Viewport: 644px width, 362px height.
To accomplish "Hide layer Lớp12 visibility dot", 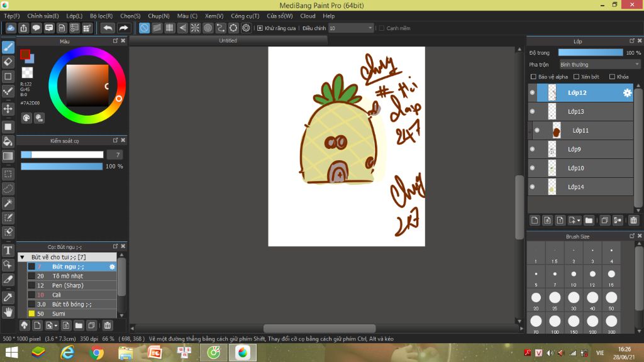I will click(x=532, y=93).
